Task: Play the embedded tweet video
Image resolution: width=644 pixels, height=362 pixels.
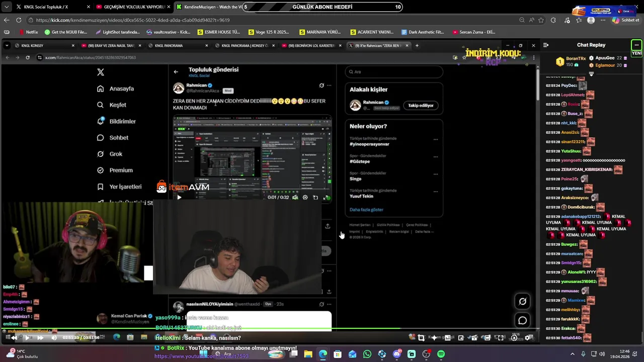Action: tap(179, 198)
